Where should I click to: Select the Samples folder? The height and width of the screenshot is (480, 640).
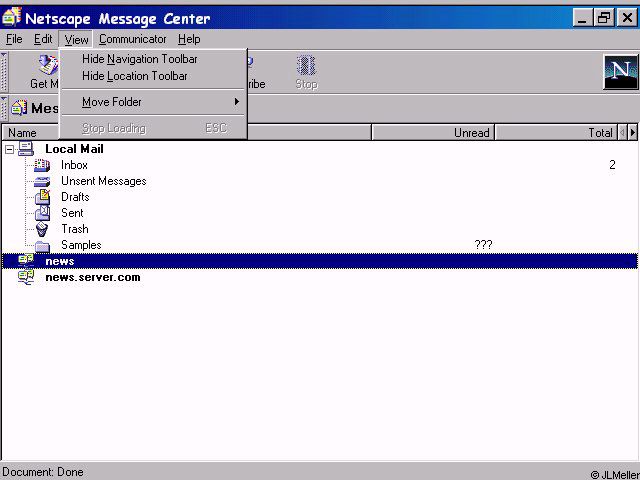81,245
